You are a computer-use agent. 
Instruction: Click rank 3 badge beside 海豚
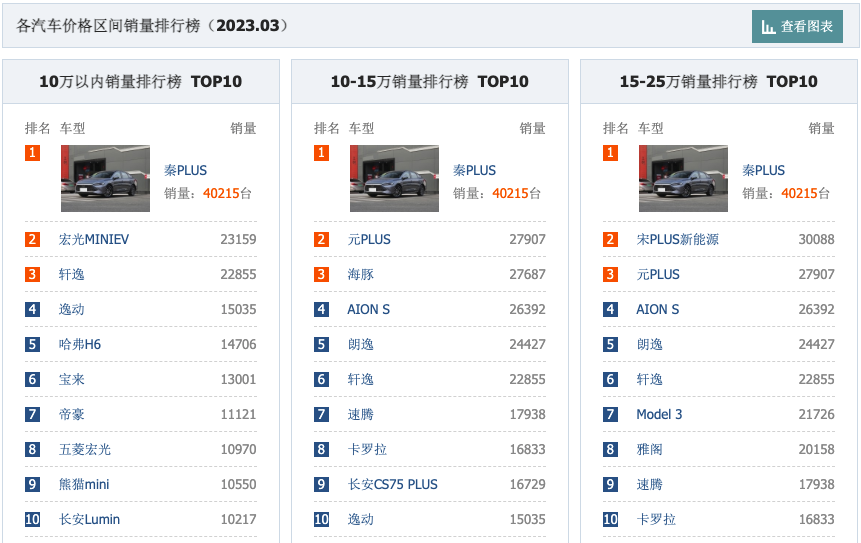click(321, 275)
